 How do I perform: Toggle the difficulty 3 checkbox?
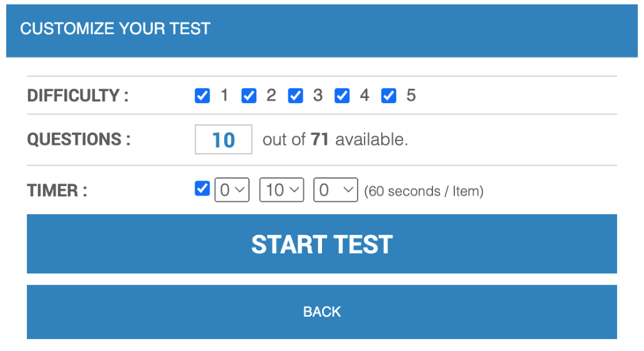pyautogui.click(x=296, y=96)
